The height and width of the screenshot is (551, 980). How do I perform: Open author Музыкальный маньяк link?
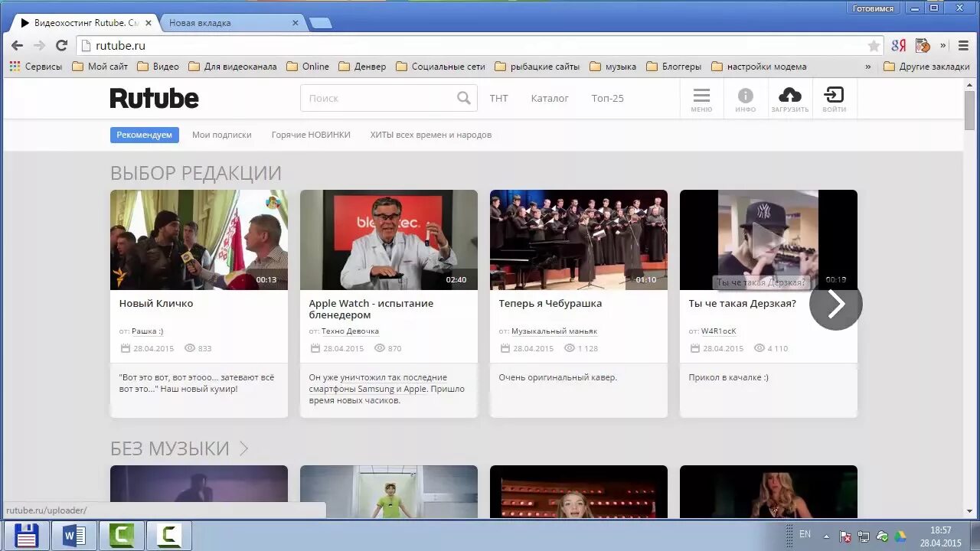pos(554,331)
